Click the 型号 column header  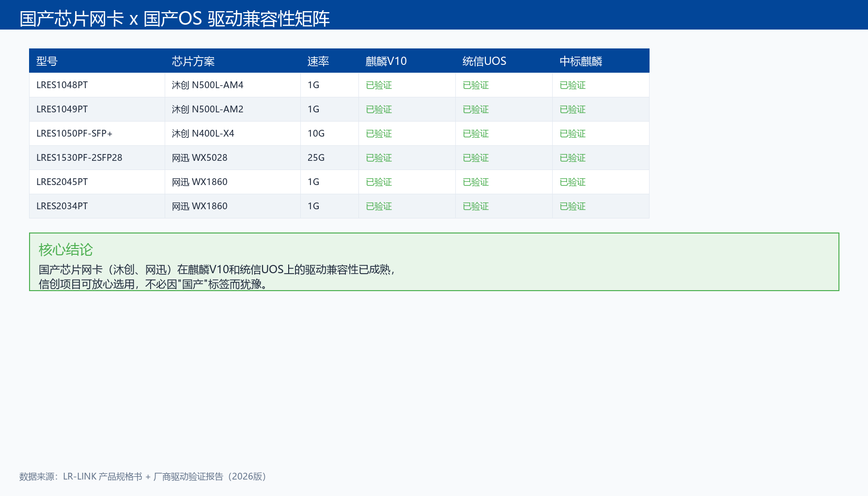tap(97, 61)
